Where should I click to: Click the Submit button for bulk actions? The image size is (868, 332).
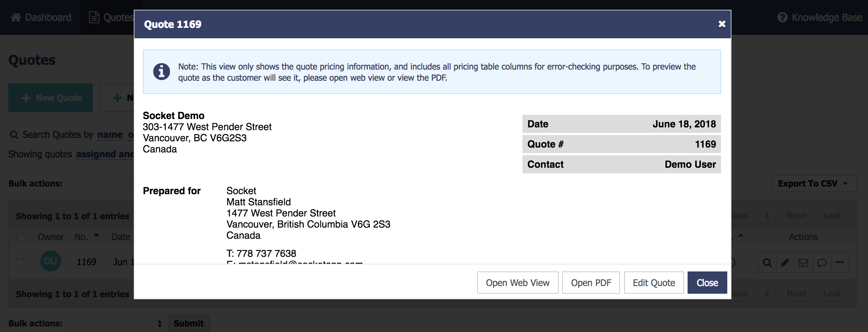(x=188, y=324)
